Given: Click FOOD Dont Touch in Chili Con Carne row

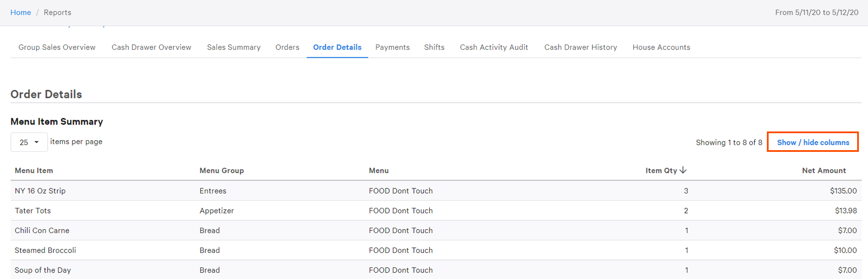Looking at the screenshot, I should [401, 230].
